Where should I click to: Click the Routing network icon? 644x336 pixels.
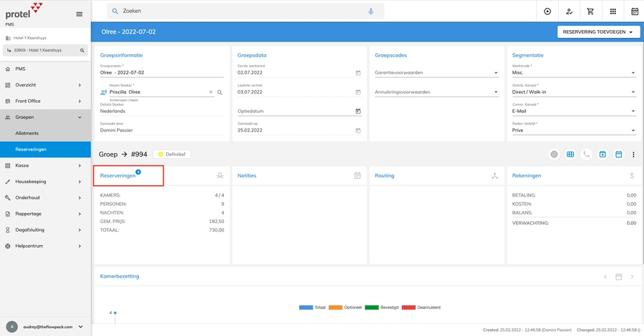pos(494,175)
